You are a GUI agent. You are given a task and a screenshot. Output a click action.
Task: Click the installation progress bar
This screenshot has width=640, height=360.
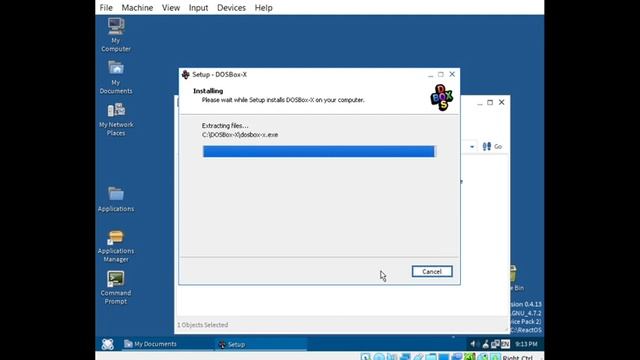(x=320, y=151)
